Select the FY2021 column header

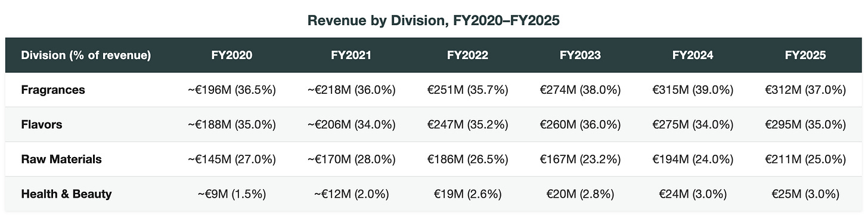pyautogui.click(x=351, y=56)
